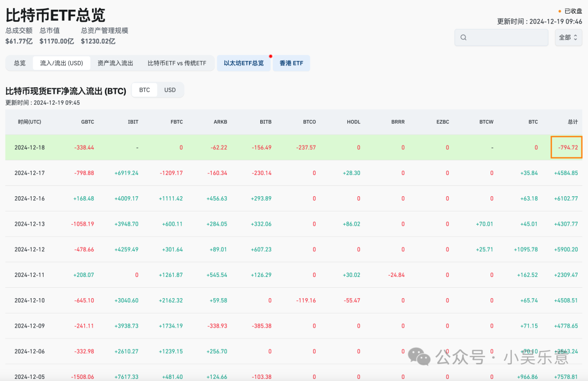Select the 2024-12-10 date cell
The width and height of the screenshot is (588, 381).
pos(29,301)
